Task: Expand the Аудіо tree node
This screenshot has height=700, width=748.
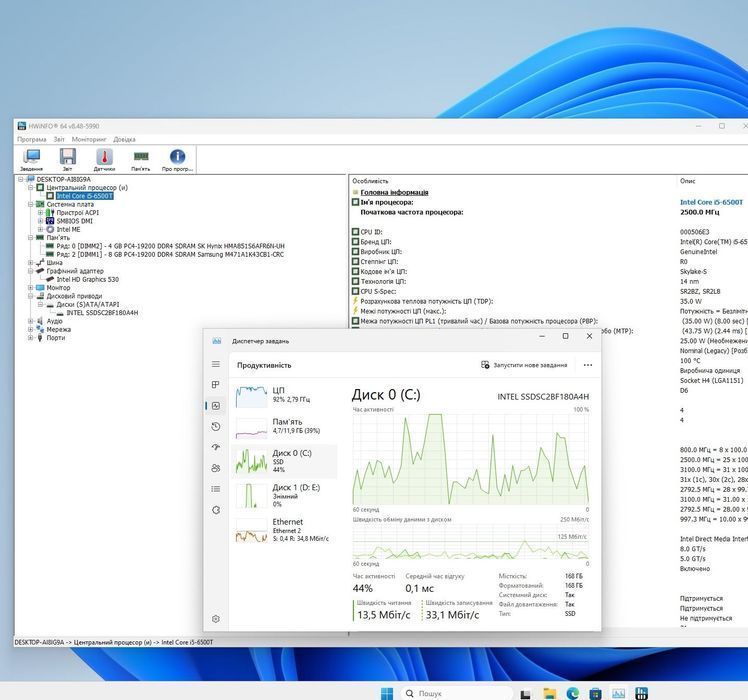Action: [x=31, y=321]
